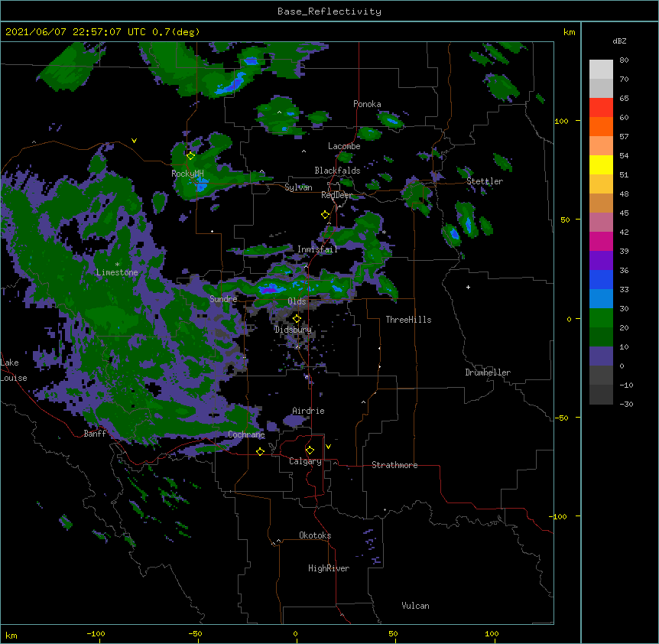
Task: Click the dBZ legend heading
Action: (x=619, y=41)
